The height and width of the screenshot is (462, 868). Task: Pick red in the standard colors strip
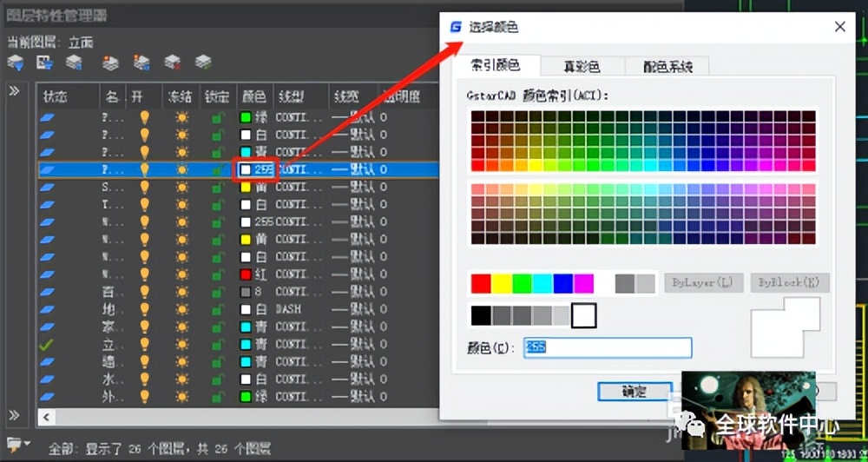pyautogui.click(x=481, y=283)
